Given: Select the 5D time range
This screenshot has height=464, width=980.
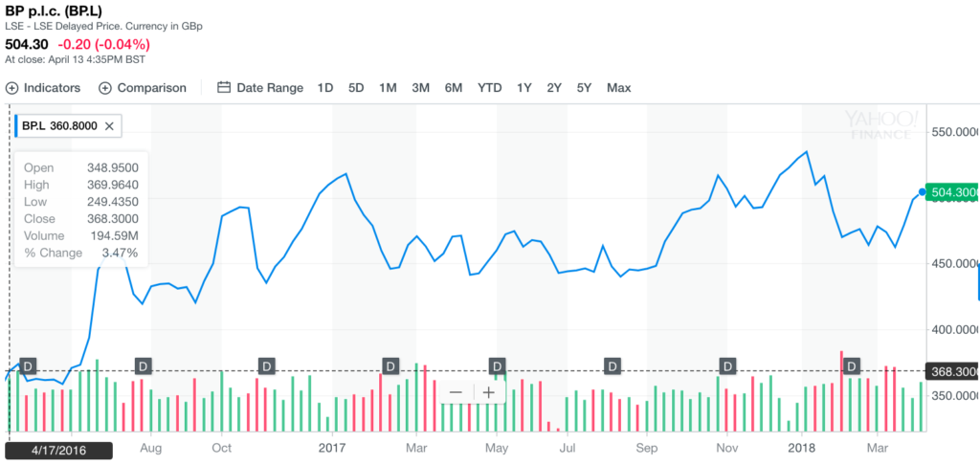Looking at the screenshot, I should [356, 88].
